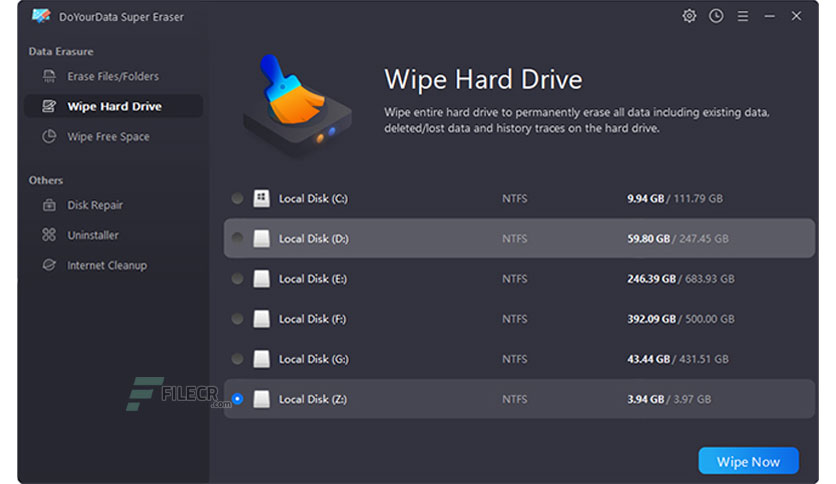836x484 pixels.
Task: Click the 59.80 GB / 247.45 GB size
Action: [678, 238]
